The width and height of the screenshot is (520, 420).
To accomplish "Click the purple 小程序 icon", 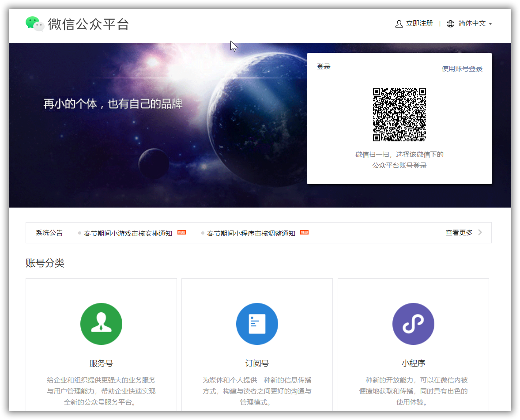I will pyautogui.click(x=413, y=324).
